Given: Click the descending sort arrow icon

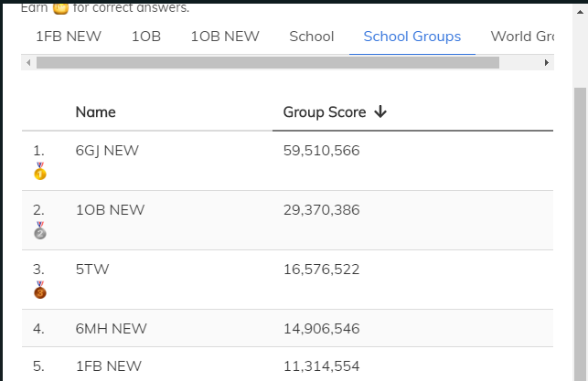Looking at the screenshot, I should pos(380,111).
